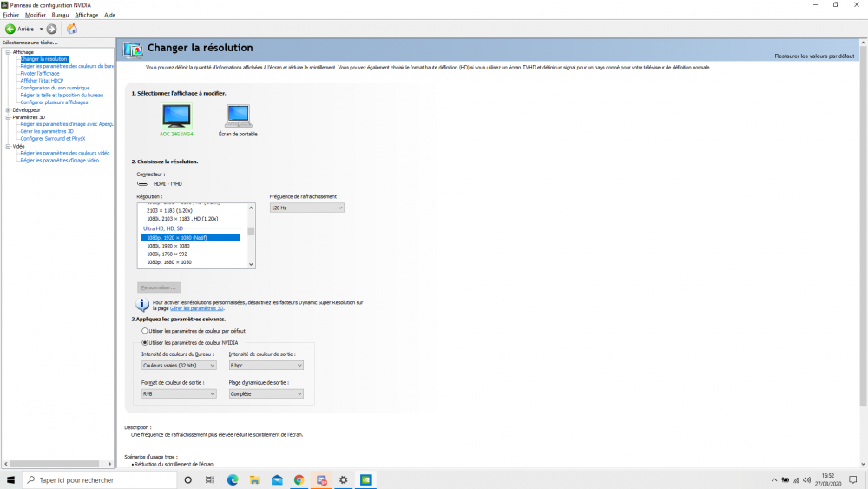Click the info icon near personalised resolutions note
The image size is (868, 489).
click(142, 305)
